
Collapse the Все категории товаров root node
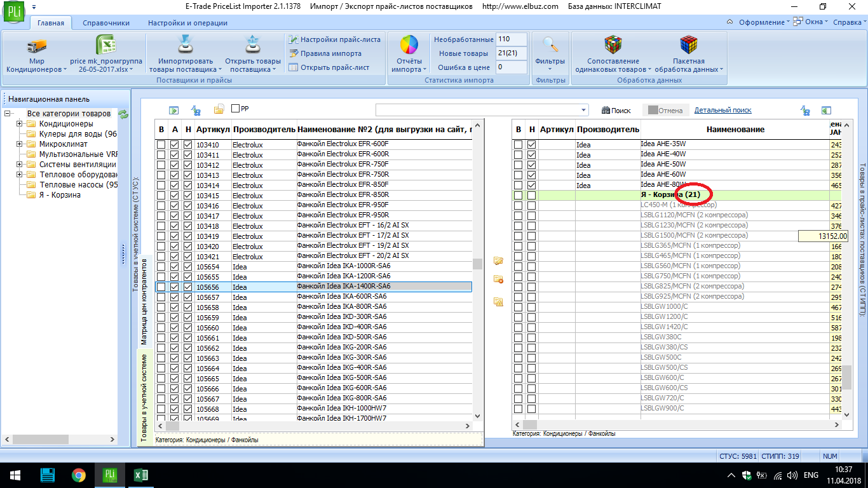point(7,114)
